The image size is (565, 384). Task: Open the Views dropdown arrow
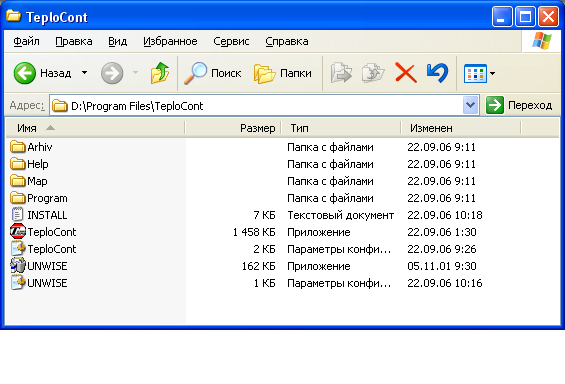click(492, 73)
